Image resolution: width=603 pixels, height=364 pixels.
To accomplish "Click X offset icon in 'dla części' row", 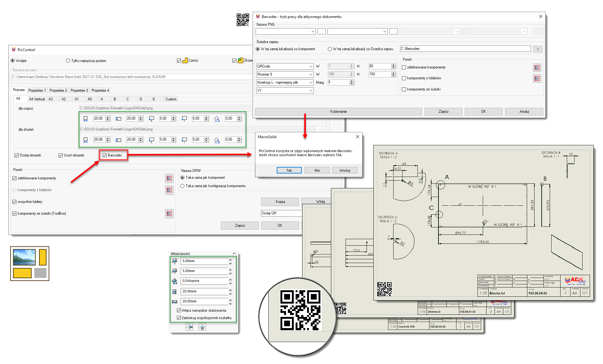I will tap(151, 119).
